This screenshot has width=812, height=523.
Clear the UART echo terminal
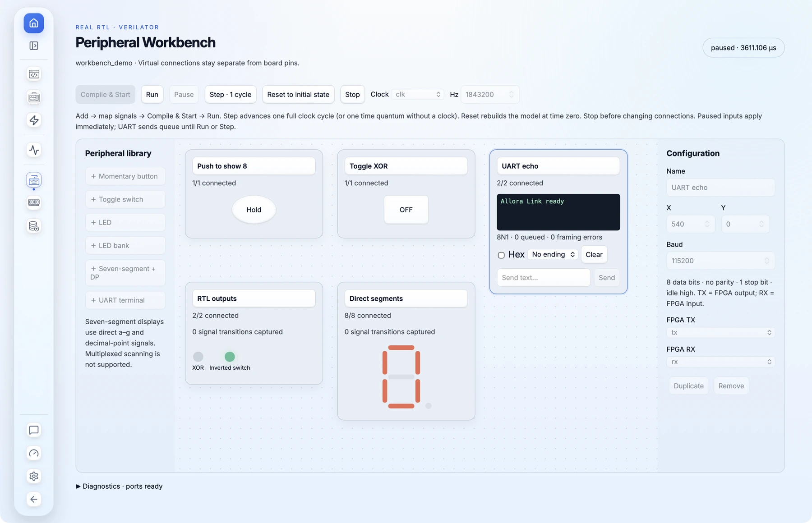594,254
